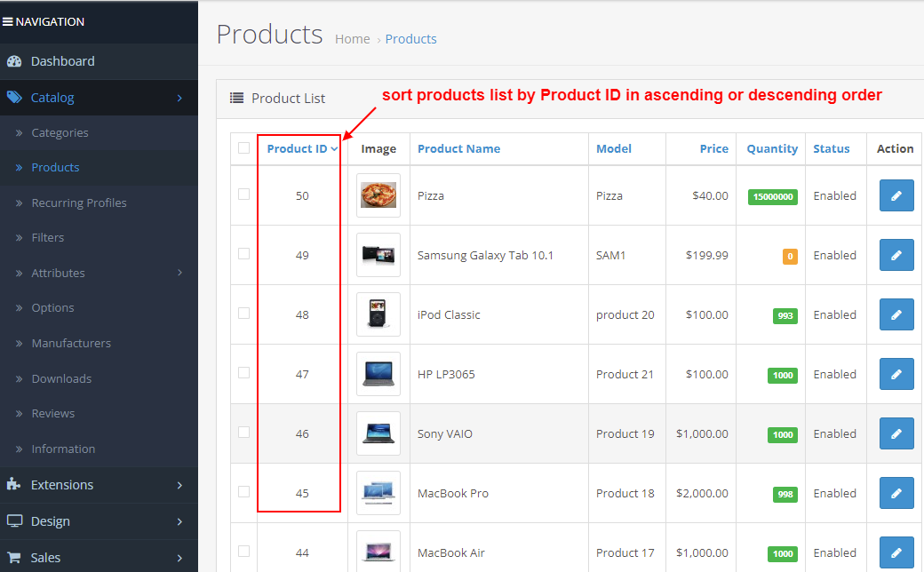
Task: Open the edit pencil button for Pizza
Action: [x=896, y=195]
